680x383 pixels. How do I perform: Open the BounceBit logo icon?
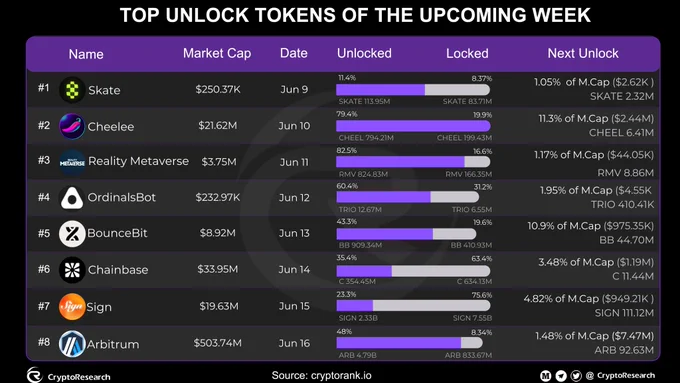[x=72, y=234]
